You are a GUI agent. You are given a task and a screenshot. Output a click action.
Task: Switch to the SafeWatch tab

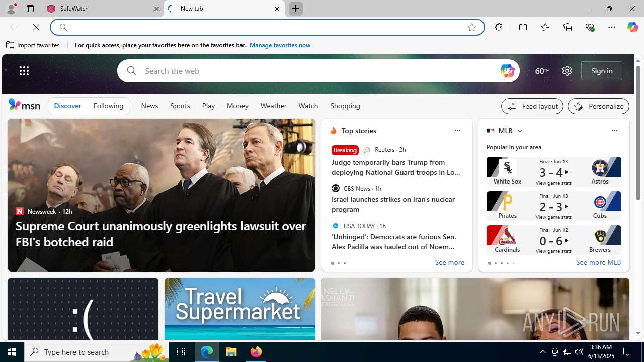pos(104,9)
